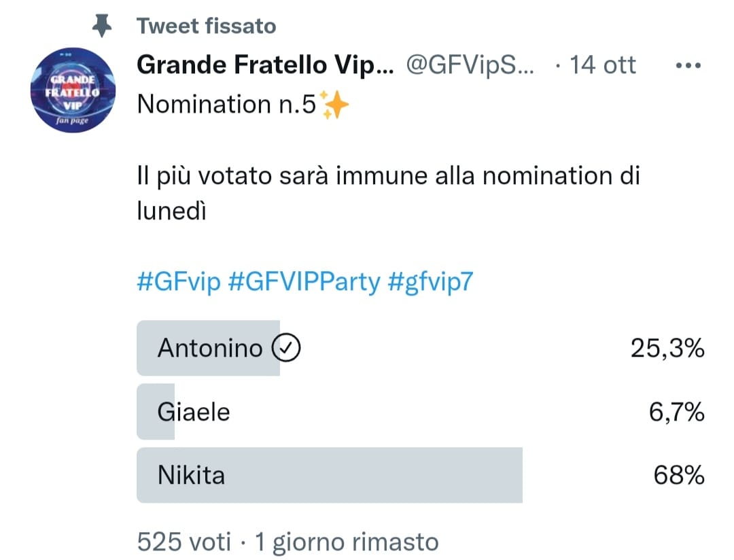The image size is (734, 560).
Task: Click the tweet text about immune nomination
Action: click(388, 193)
